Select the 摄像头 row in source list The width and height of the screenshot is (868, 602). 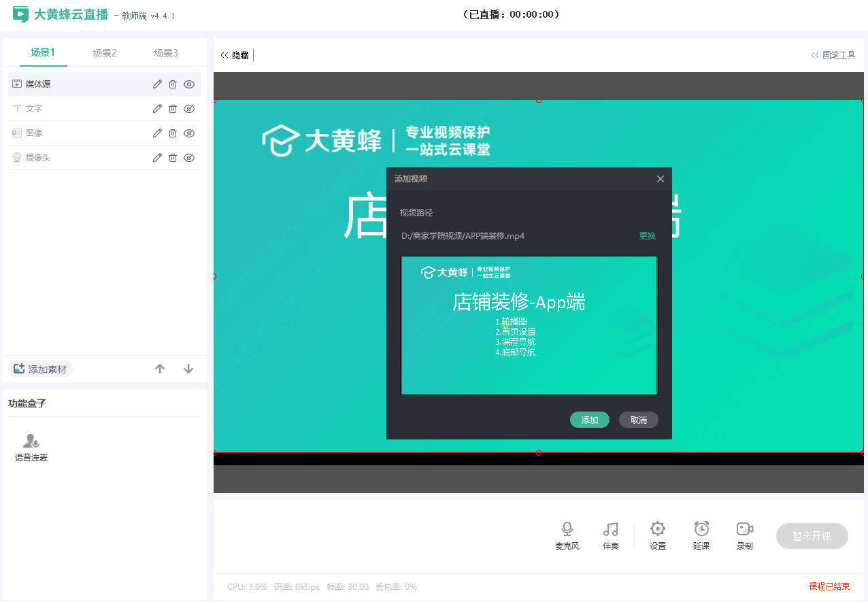pos(105,158)
